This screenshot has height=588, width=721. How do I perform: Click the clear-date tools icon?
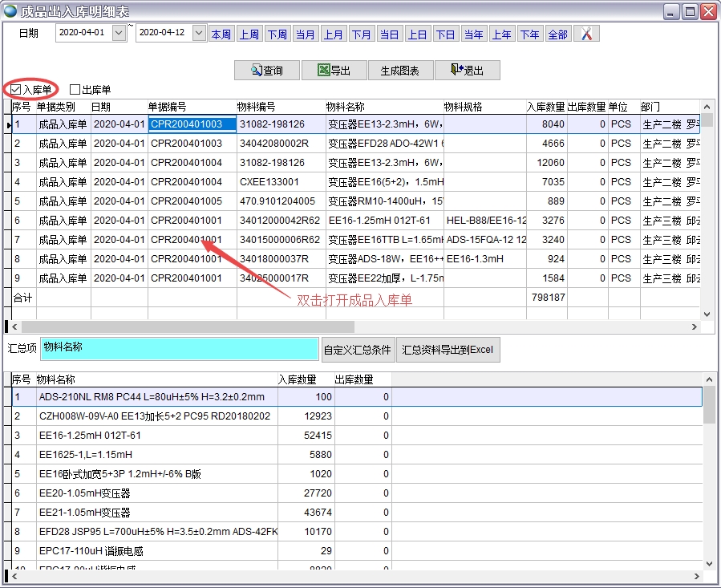tap(586, 34)
